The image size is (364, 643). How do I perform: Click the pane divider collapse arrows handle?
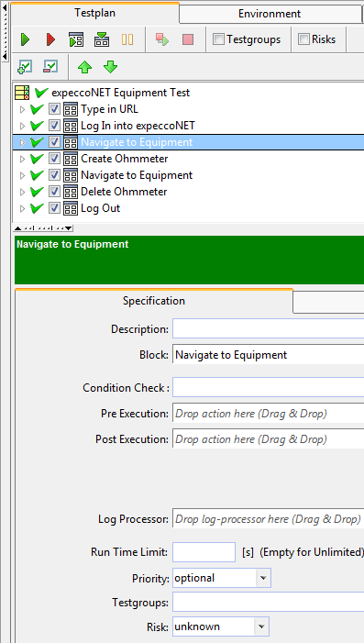click(x=43, y=228)
